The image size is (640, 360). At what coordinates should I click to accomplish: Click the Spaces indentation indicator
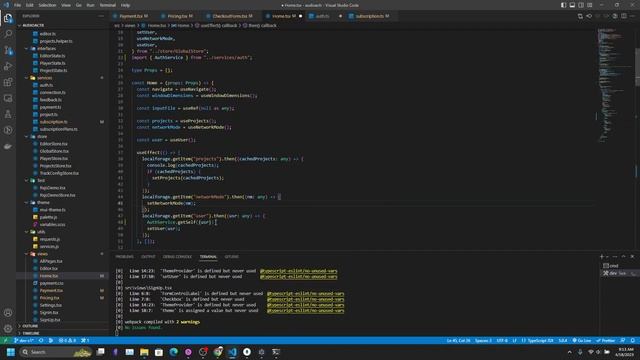(483, 340)
